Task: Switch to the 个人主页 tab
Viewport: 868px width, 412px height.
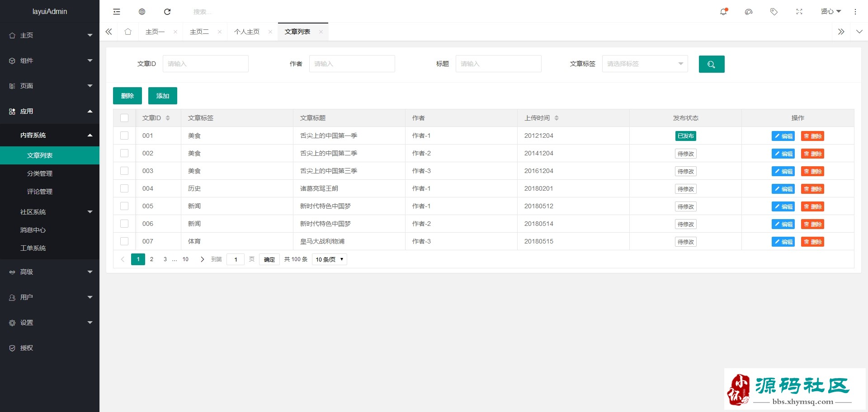Action: pyautogui.click(x=247, y=32)
